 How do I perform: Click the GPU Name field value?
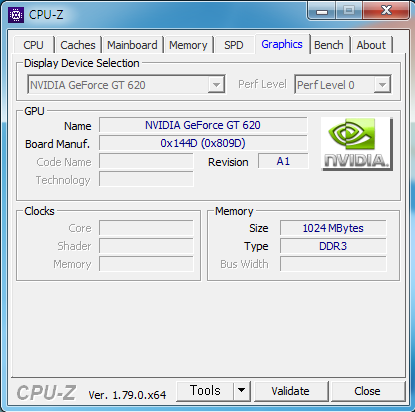pyautogui.click(x=203, y=125)
